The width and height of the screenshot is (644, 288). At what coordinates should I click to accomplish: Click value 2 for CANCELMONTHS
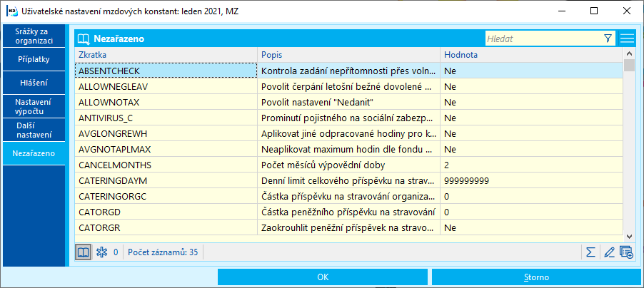tap(446, 165)
